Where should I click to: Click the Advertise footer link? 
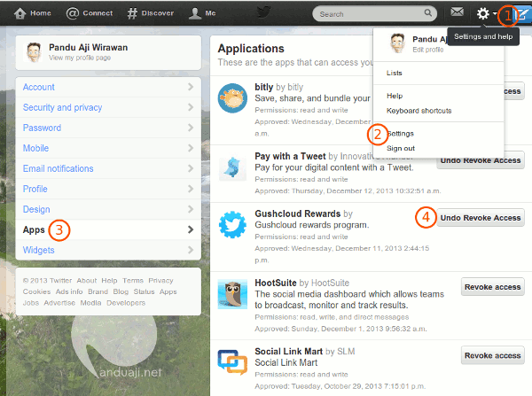(59, 303)
